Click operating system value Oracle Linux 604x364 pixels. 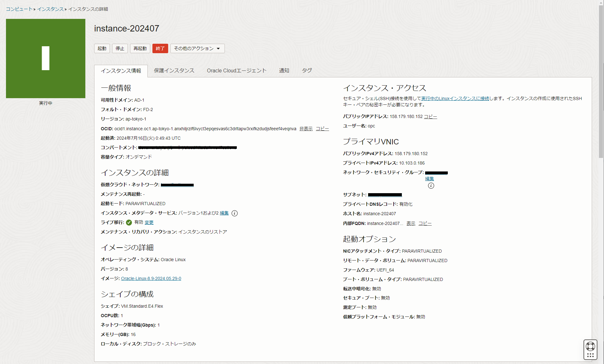tap(173, 260)
